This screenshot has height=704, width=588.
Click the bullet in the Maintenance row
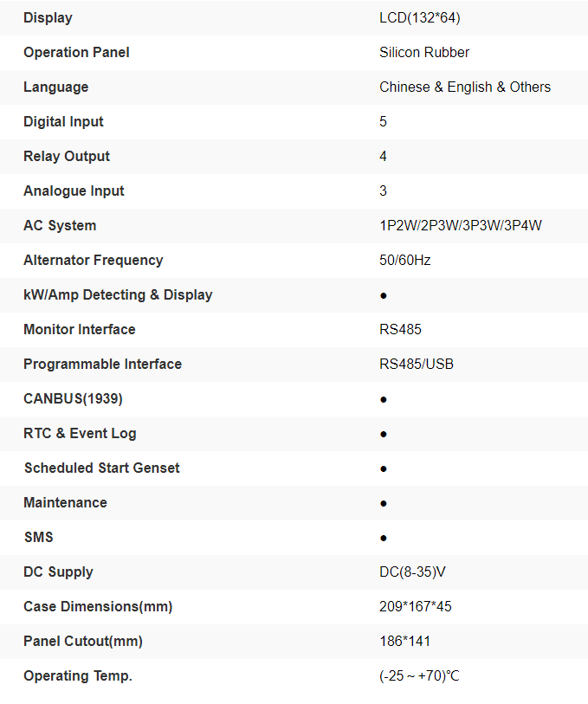(384, 503)
